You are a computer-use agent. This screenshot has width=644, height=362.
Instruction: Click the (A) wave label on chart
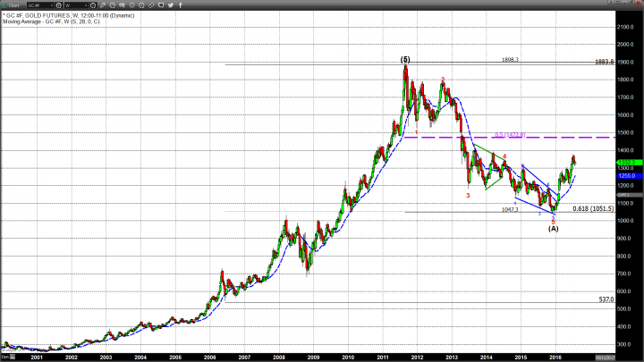(554, 228)
